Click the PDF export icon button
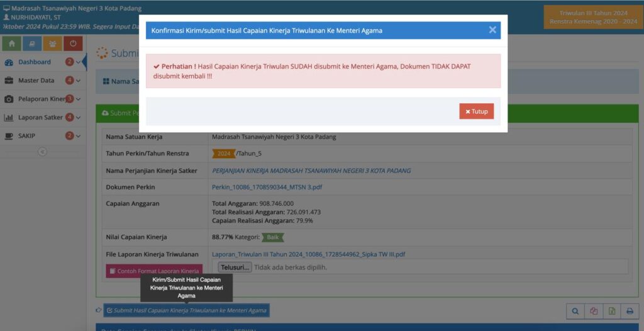This screenshot has width=644, height=331. [x=594, y=311]
